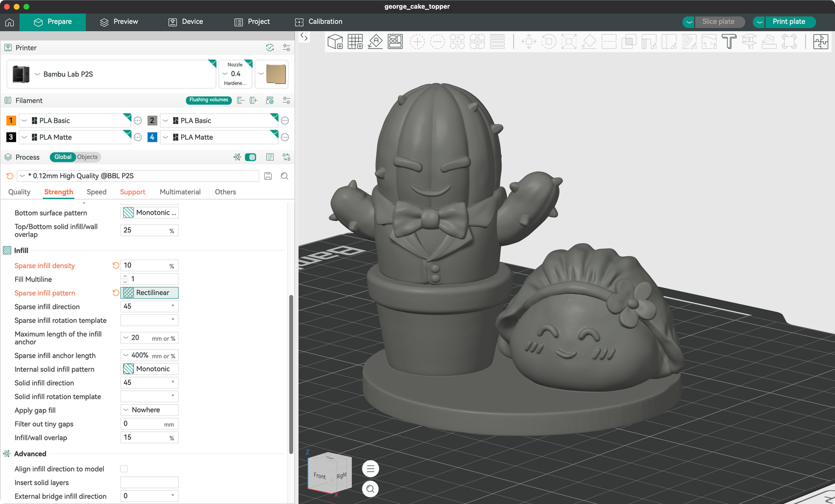Open the Assembly view puzzle icon
The width and height of the screenshot is (835, 504).
coord(820,41)
